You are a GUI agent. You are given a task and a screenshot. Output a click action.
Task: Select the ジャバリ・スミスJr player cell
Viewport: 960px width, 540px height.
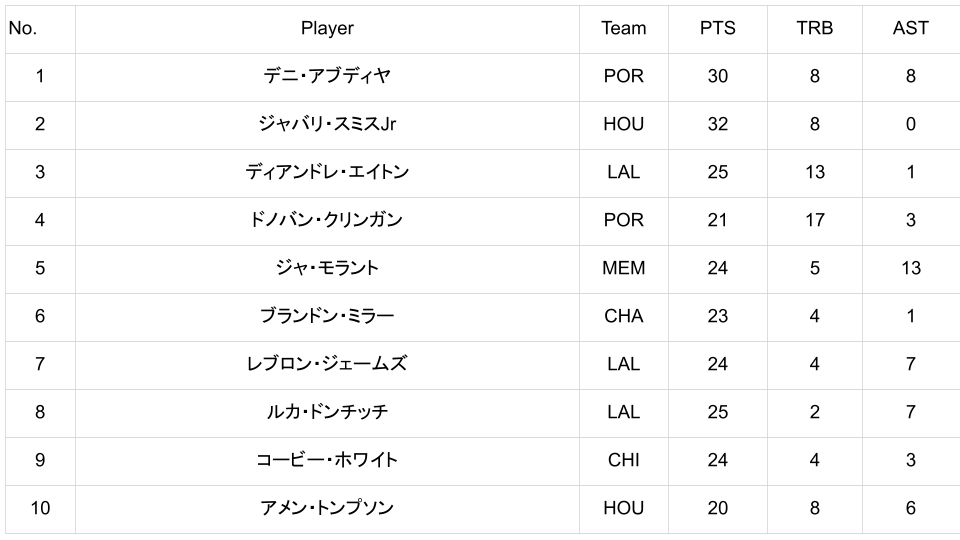(327, 125)
